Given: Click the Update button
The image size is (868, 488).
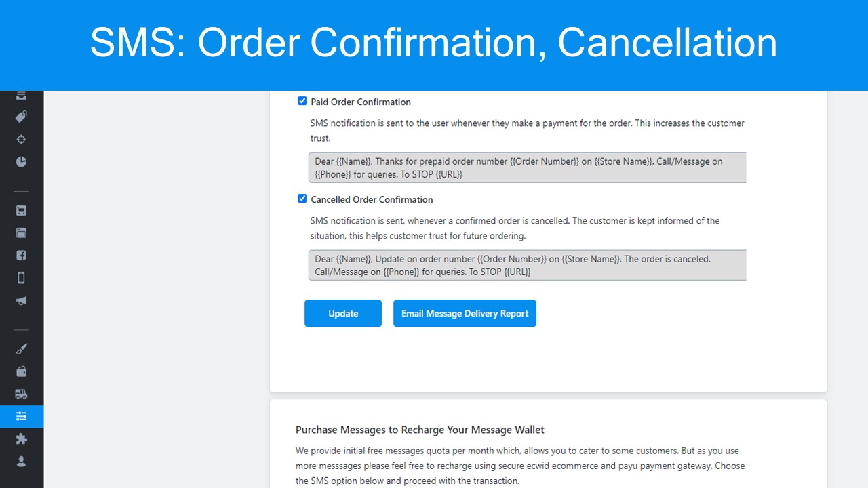Looking at the screenshot, I should coord(343,313).
